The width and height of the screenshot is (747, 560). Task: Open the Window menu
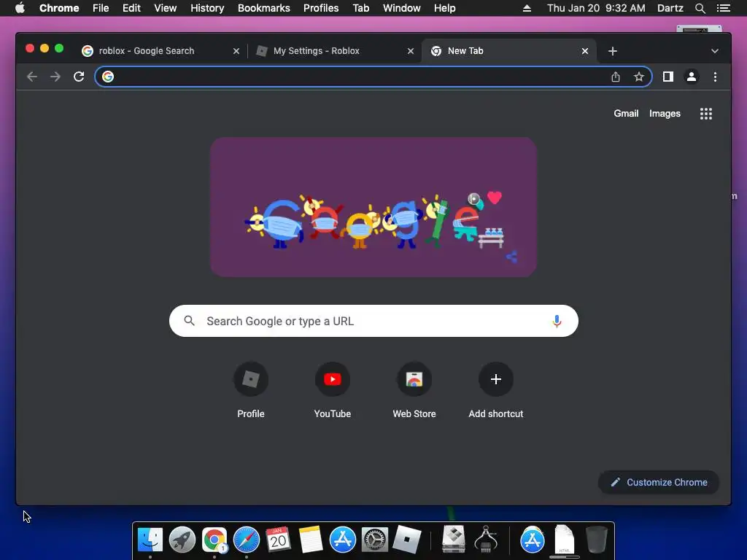[x=402, y=8]
